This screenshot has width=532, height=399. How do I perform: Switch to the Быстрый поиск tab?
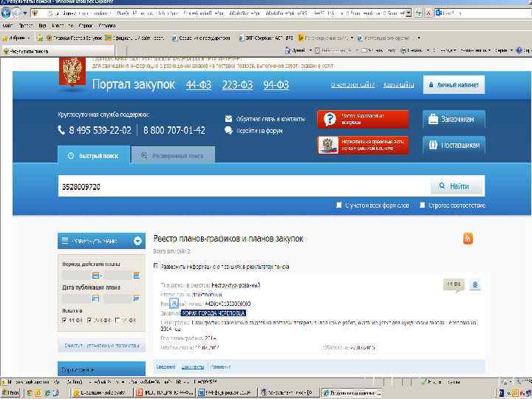pos(94,156)
